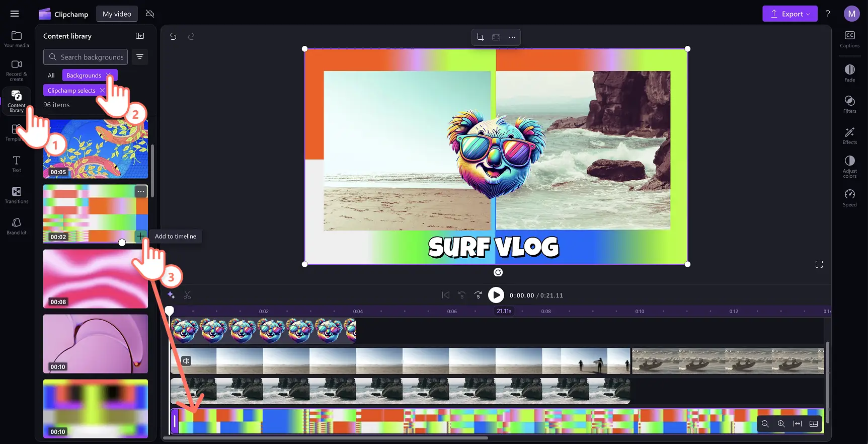
Task: Click the cloud sync off icon
Action: pyautogui.click(x=150, y=14)
